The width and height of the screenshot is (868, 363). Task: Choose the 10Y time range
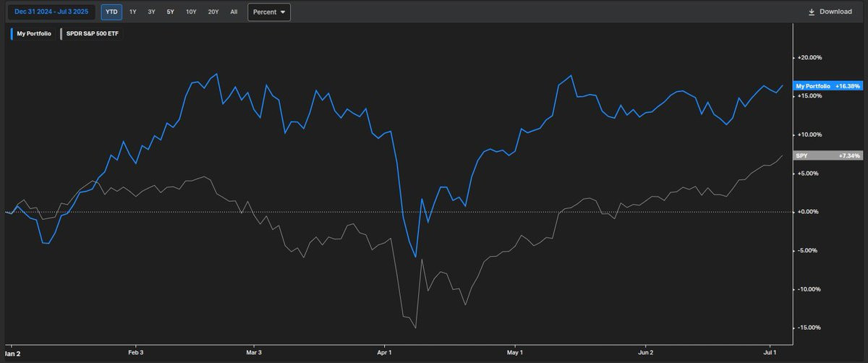pos(191,12)
